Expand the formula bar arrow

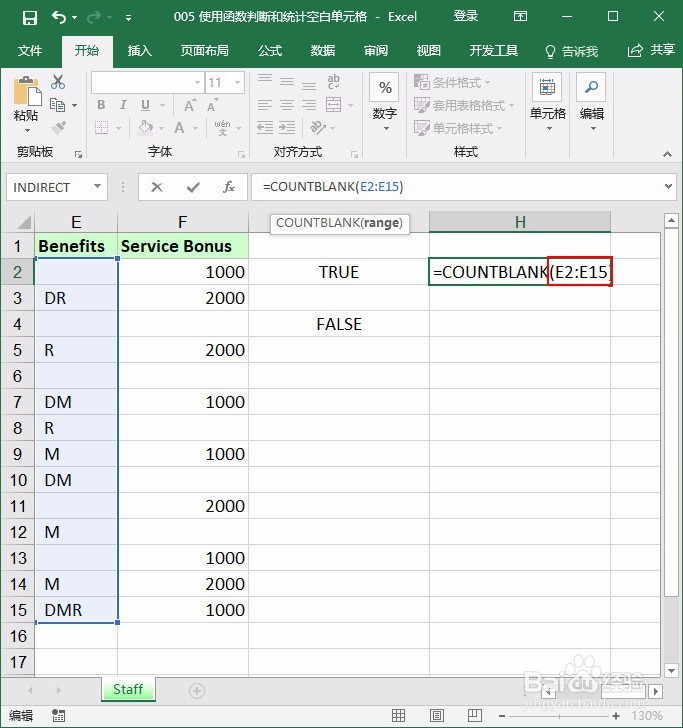point(668,187)
